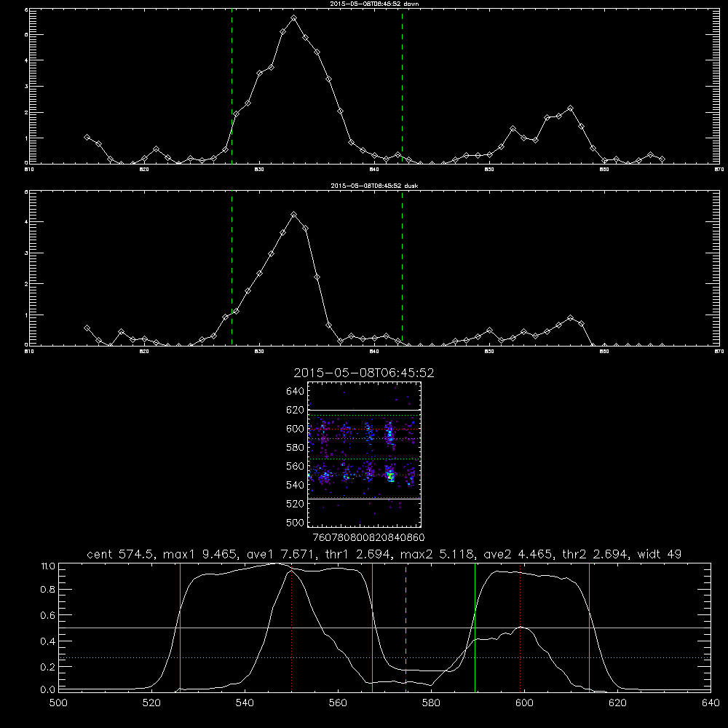Click the 0.2 label on bottom plot y-axis
The height and width of the screenshot is (728, 728).
pos(48,667)
